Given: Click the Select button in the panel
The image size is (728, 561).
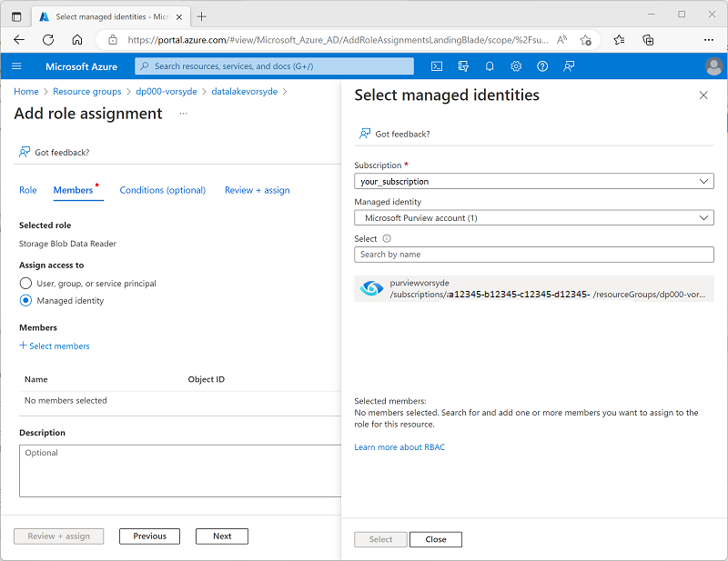Looking at the screenshot, I should point(380,540).
